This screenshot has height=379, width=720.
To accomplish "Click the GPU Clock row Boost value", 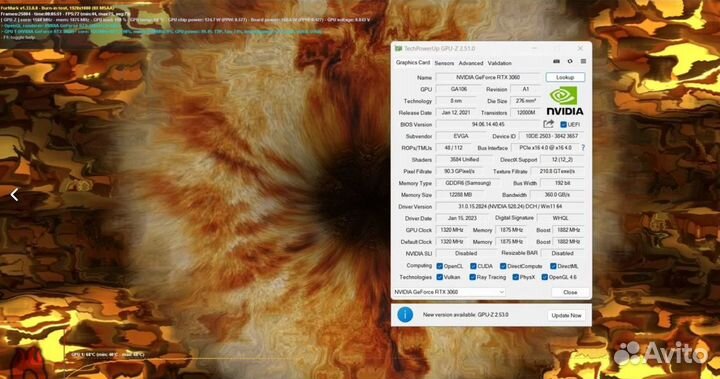I will click(568, 230).
